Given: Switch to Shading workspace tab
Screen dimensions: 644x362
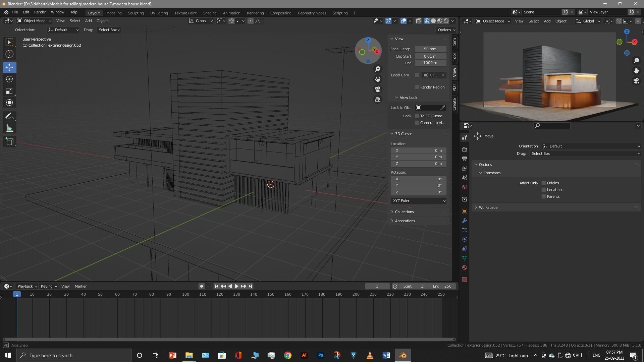Looking at the screenshot, I should [210, 13].
